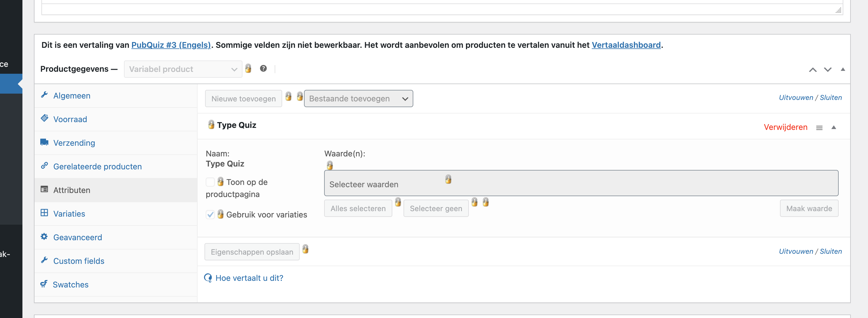Open PubQuiz #3 (Engels) link
The height and width of the screenshot is (318, 868).
pos(171,45)
